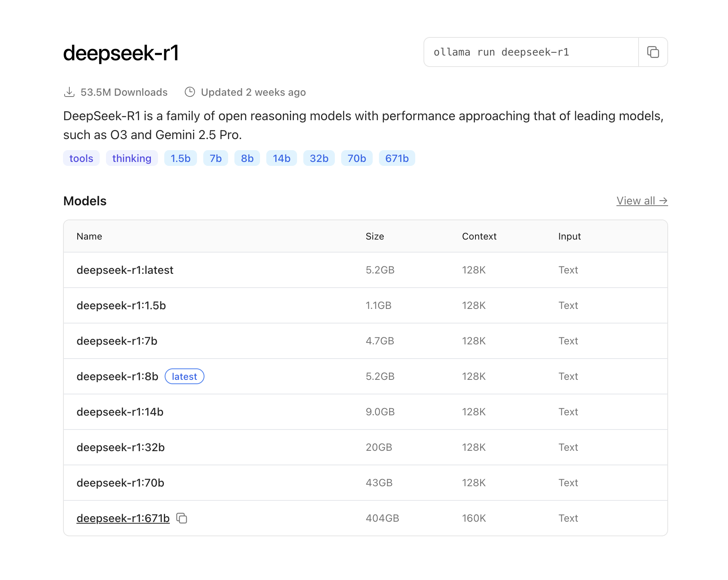Click the 5.2GB size in latest row
Viewport: 728px width, 580px height.
pyautogui.click(x=380, y=270)
